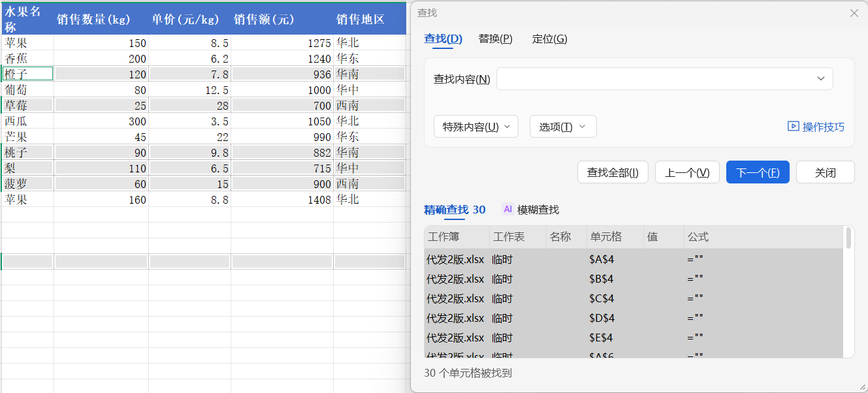Switch to the 查找 tab

pos(443,39)
